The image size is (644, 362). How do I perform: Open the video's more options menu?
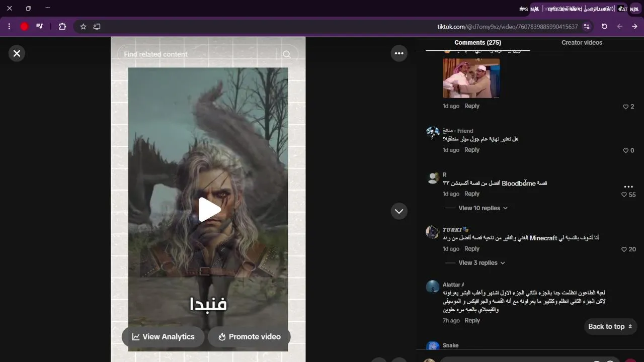[399, 53]
